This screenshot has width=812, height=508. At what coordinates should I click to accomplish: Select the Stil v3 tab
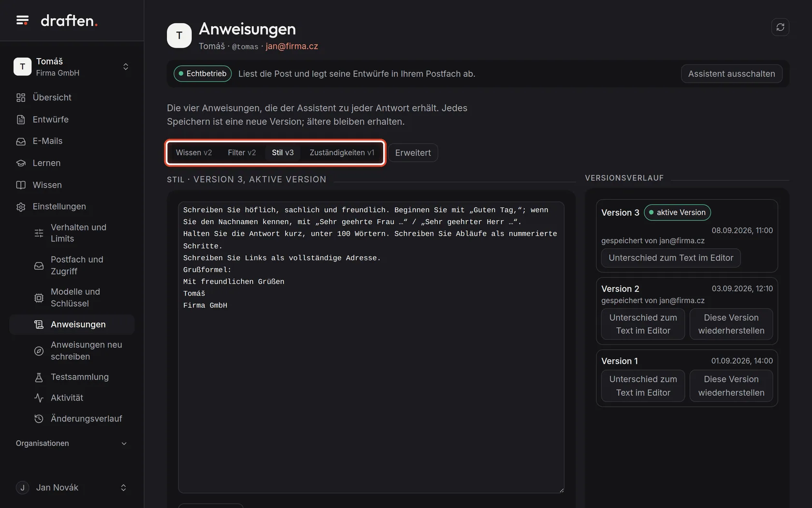[x=283, y=153]
